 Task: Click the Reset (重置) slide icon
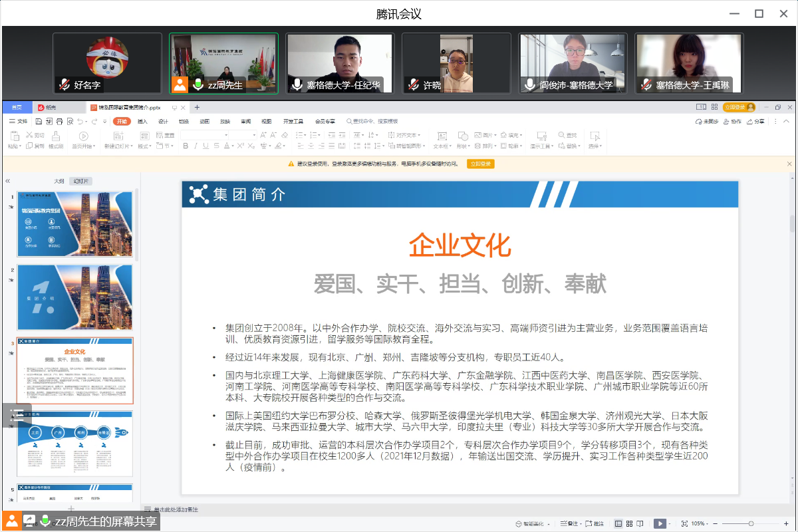pos(160,135)
